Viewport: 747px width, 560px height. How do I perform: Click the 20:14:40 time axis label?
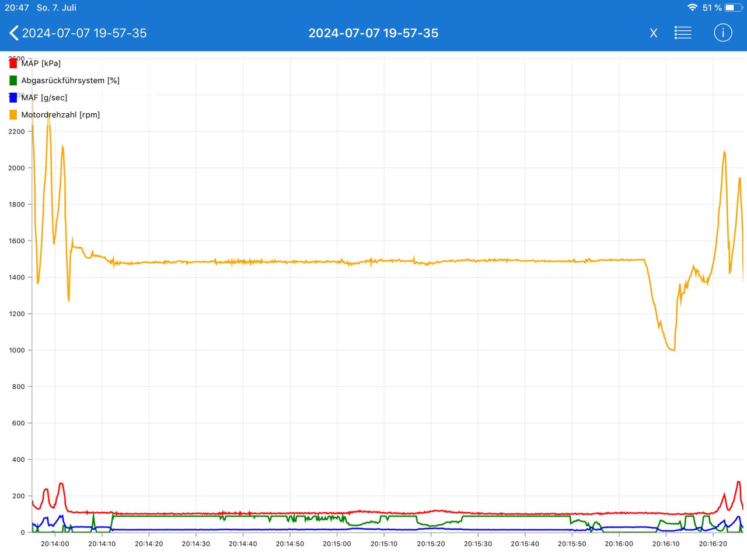click(243, 544)
